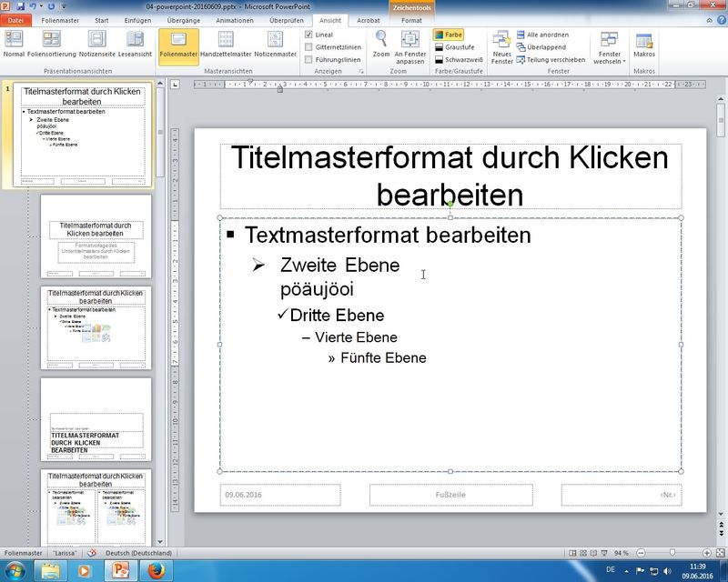Expand the Anzeigen group dialog launcher
Viewport: 728px width, 582px height.
(361, 72)
